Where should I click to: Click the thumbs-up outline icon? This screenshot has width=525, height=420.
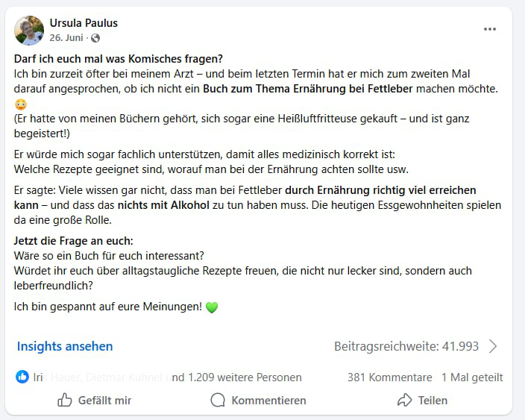(65, 401)
